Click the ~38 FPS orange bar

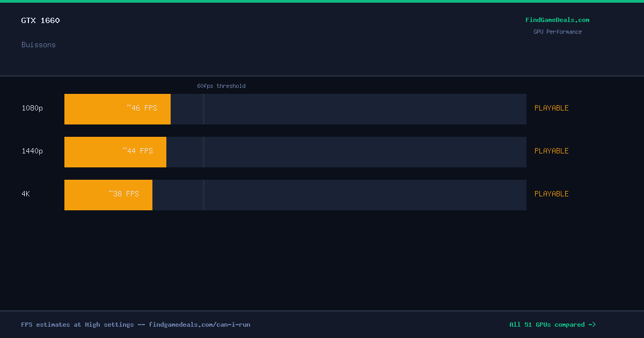108,195
